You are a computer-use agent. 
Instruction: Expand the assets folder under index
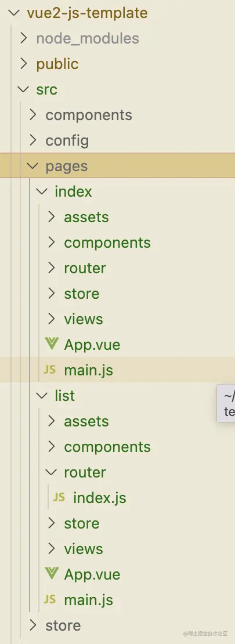tap(52, 217)
